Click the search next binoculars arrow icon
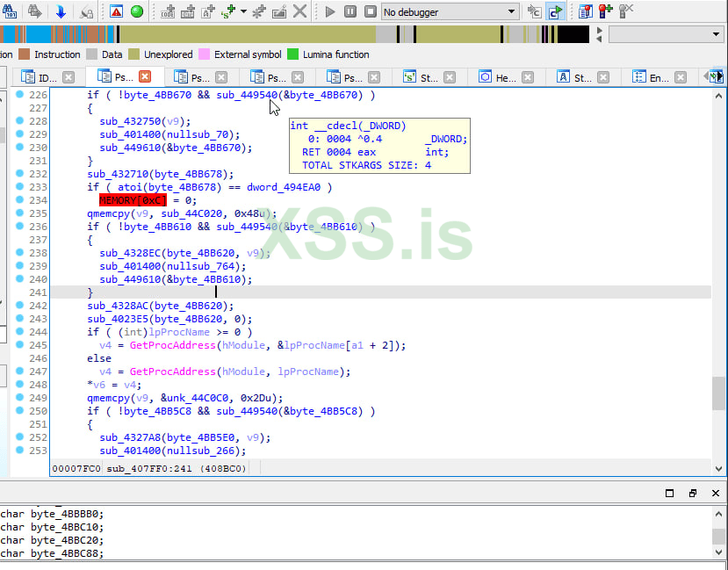 (35, 11)
